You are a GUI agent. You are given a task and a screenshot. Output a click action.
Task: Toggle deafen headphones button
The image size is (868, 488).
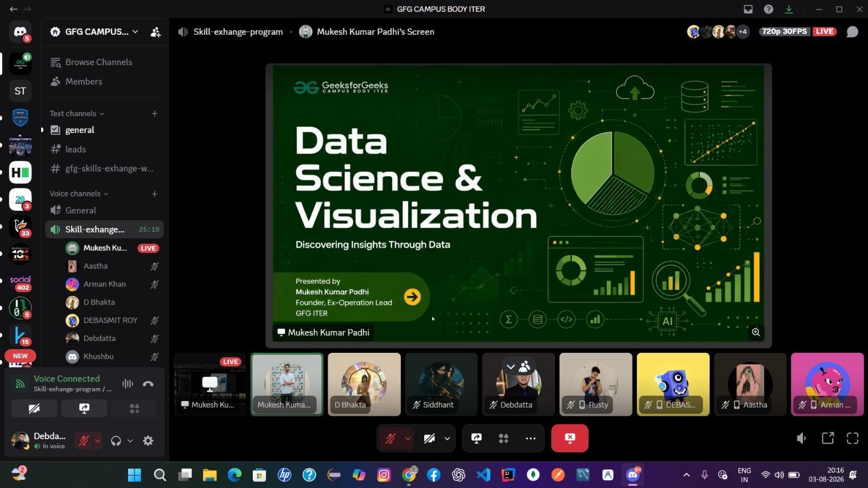(x=116, y=441)
